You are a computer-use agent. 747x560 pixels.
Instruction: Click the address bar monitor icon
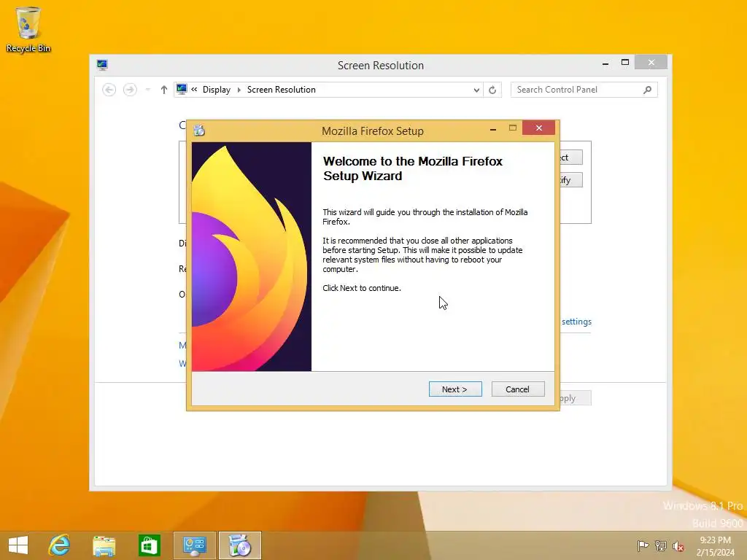(182, 89)
